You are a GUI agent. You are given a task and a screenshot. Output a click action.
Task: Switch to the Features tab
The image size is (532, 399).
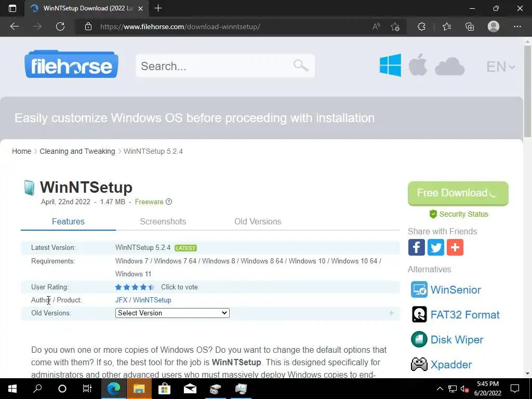click(68, 221)
